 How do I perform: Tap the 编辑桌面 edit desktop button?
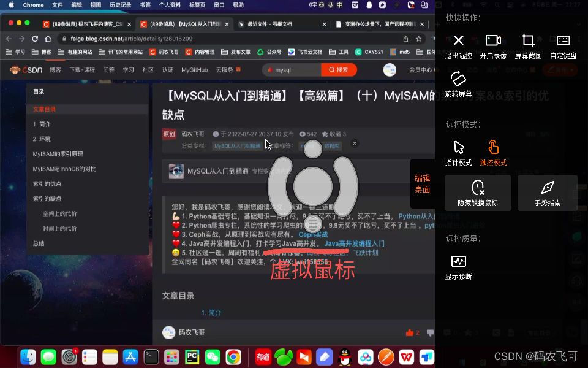[422, 183]
